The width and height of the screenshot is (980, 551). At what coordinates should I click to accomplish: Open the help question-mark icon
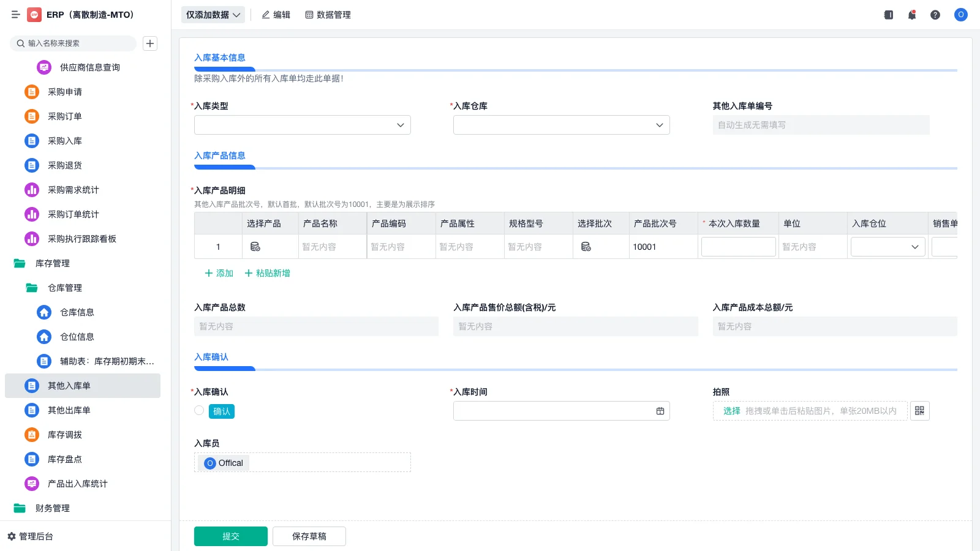[935, 15]
